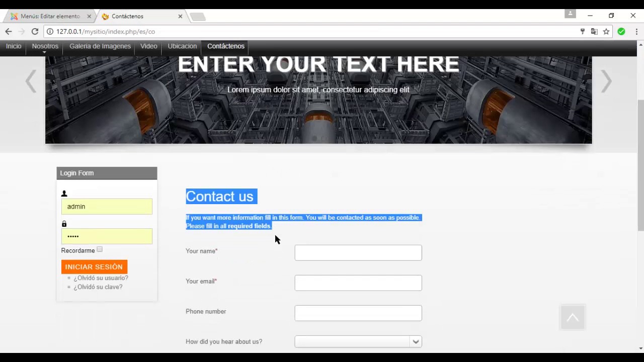644x362 pixels.
Task: Open the Chrome three-dot menu
Action: tap(636, 31)
